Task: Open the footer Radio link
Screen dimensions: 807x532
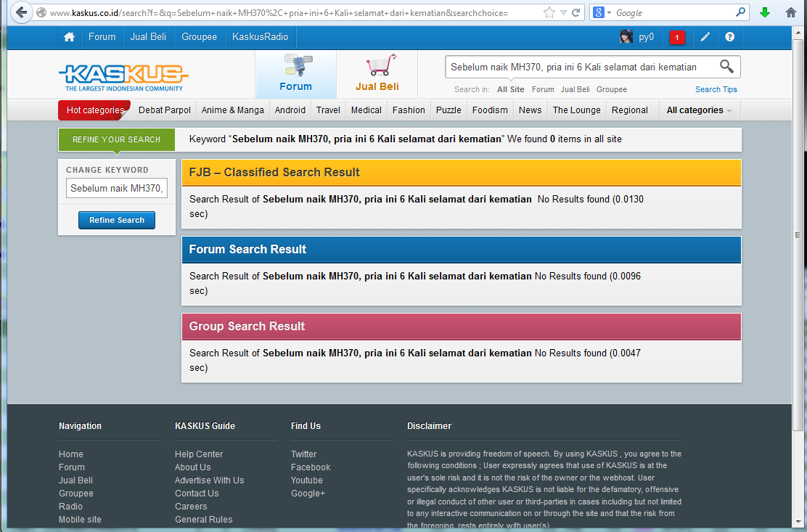Action: [x=70, y=507]
